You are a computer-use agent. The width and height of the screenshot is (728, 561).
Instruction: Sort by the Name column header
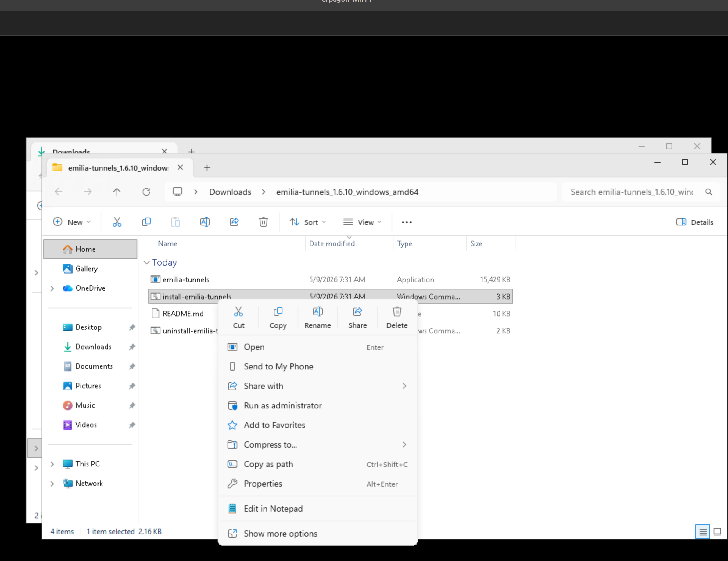167,244
